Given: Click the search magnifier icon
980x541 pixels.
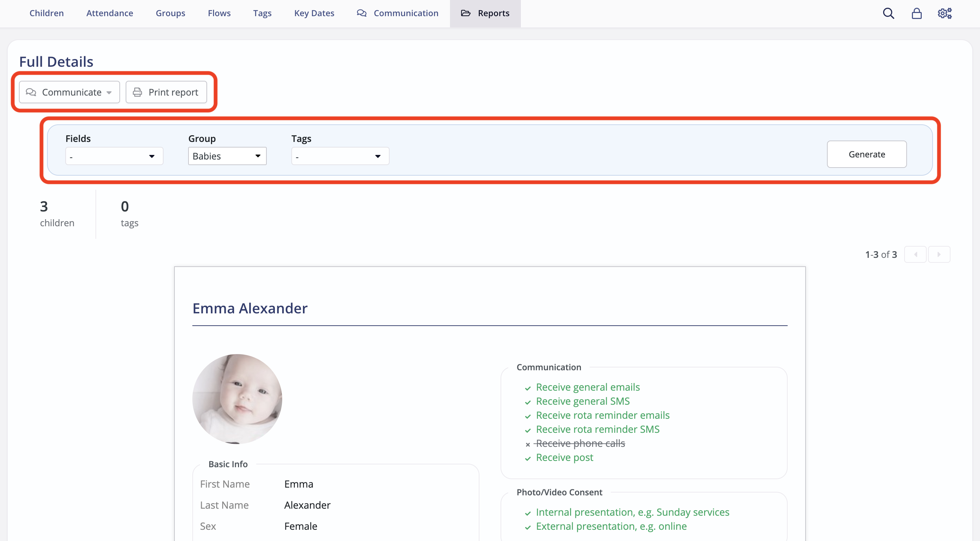Looking at the screenshot, I should click(x=888, y=13).
